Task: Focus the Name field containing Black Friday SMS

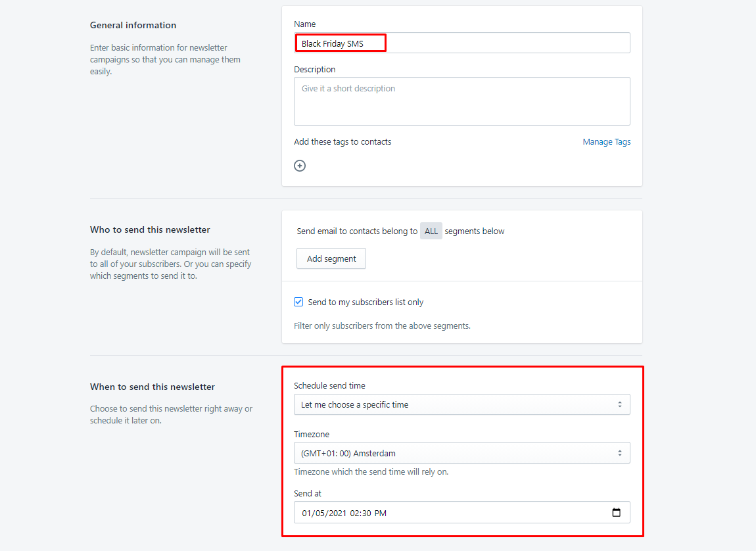Action: coord(461,43)
